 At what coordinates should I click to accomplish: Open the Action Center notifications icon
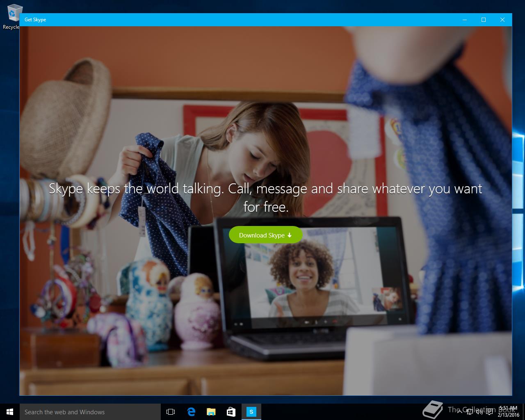489,412
